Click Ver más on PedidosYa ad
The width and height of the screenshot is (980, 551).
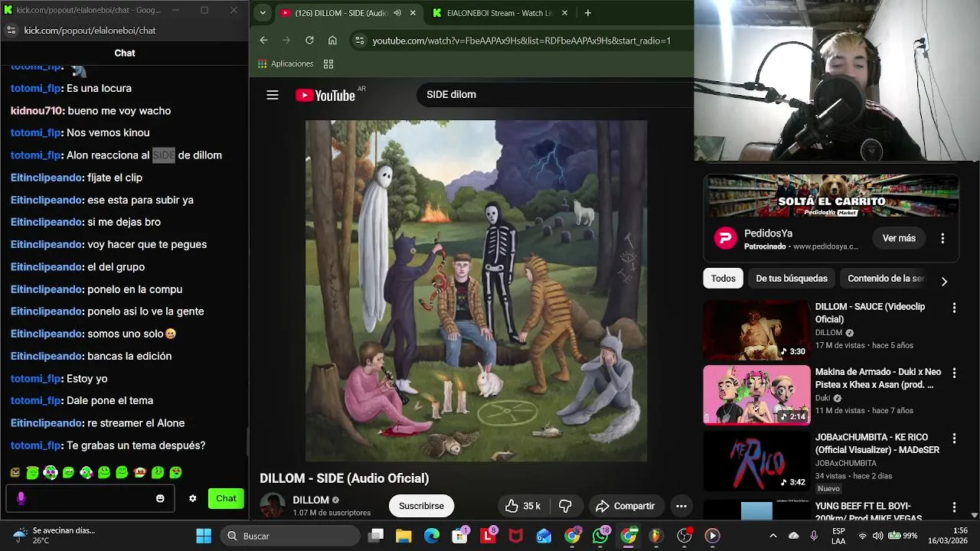click(x=899, y=238)
